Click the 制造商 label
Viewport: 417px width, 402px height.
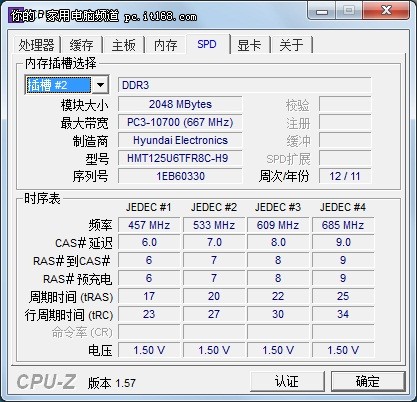tap(91, 141)
